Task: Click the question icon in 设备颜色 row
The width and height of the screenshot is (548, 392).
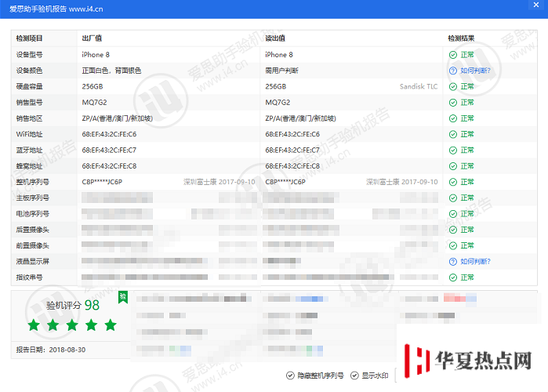Action: click(x=453, y=71)
